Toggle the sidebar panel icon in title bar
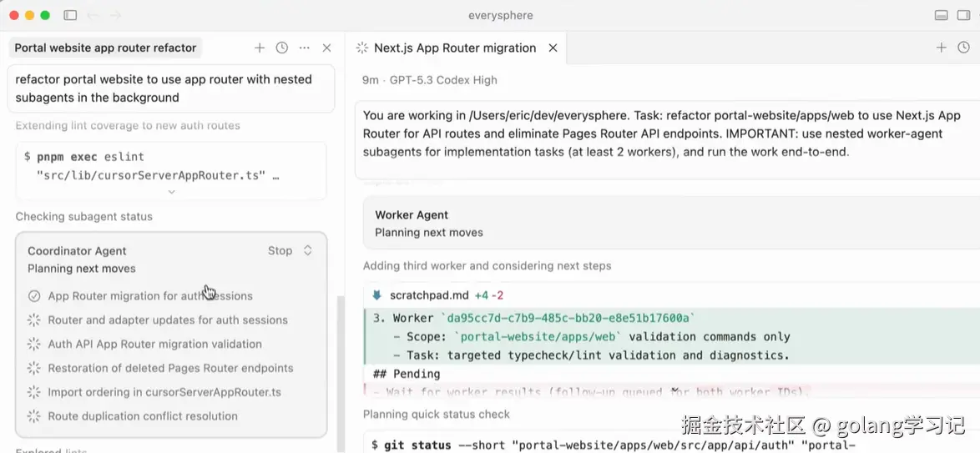The height and width of the screenshot is (453, 980). click(70, 15)
